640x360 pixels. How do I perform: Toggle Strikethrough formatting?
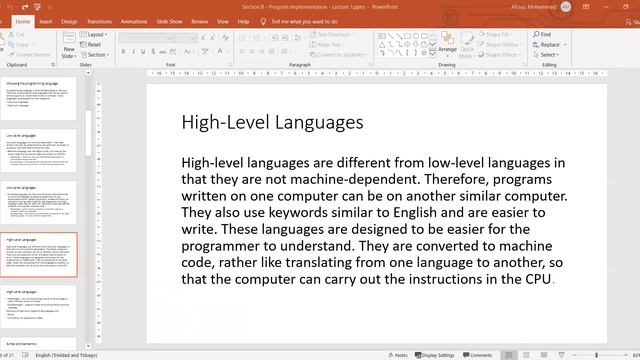click(x=162, y=51)
